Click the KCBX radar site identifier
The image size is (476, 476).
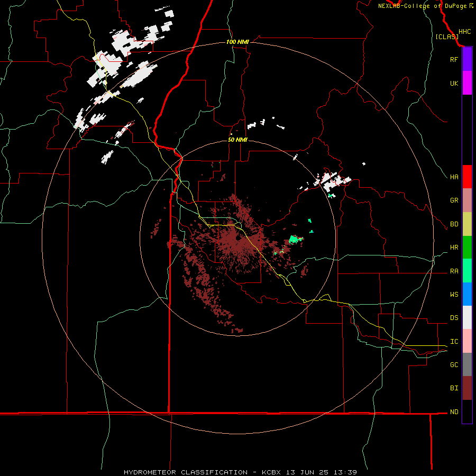(x=271, y=472)
